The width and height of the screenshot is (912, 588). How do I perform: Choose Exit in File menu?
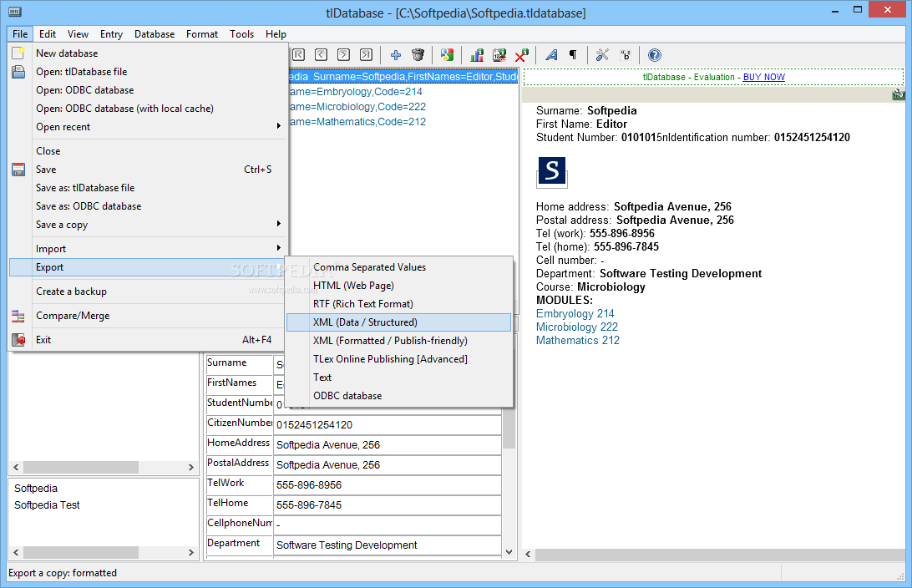pos(149,340)
